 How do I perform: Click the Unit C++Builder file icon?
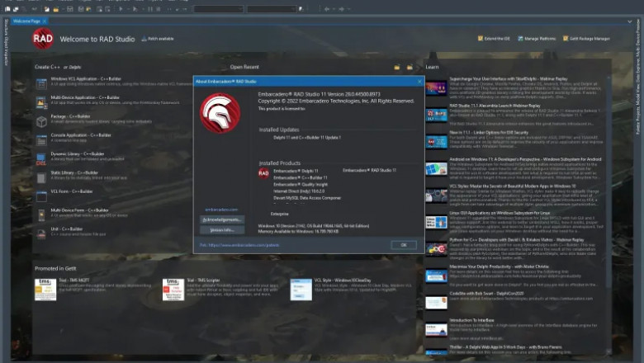[41, 234]
